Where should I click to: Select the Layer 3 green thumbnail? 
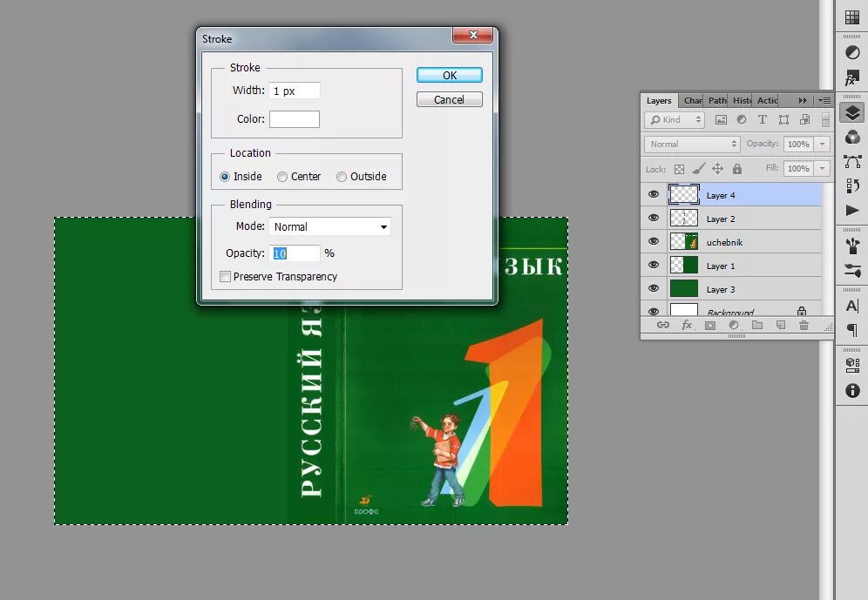tap(684, 288)
